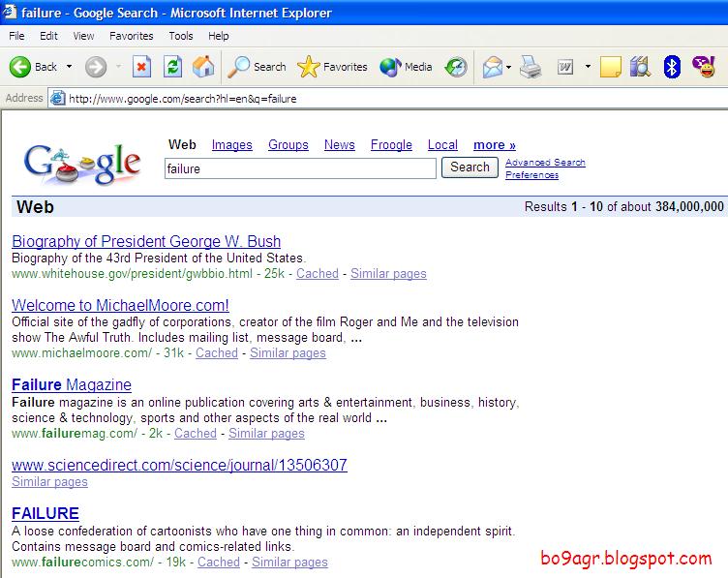Open Similar pages for whitehouse.gov result
The height and width of the screenshot is (578, 728).
coord(388,273)
